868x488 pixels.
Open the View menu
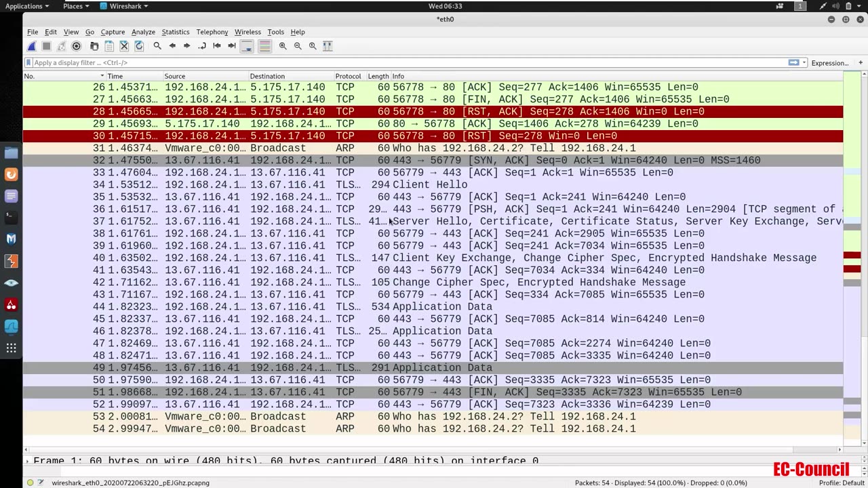71,32
